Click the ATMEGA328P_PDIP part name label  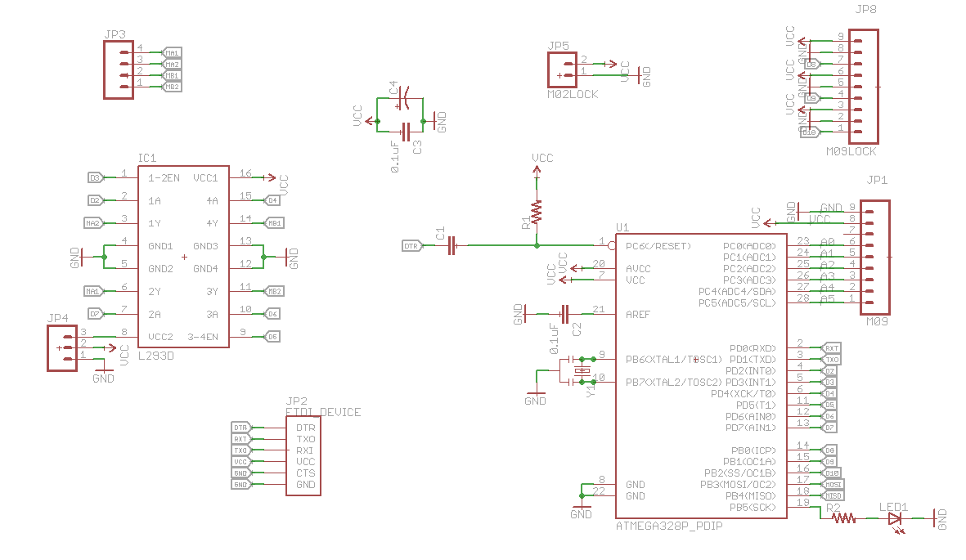pos(668,527)
